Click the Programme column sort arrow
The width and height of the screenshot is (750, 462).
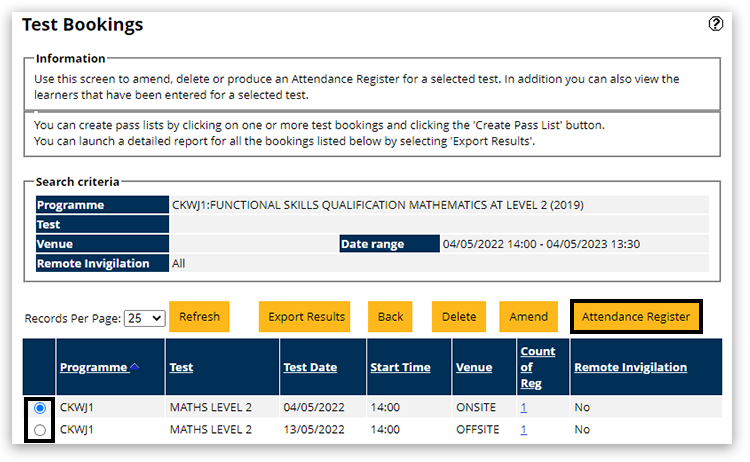click(x=134, y=367)
